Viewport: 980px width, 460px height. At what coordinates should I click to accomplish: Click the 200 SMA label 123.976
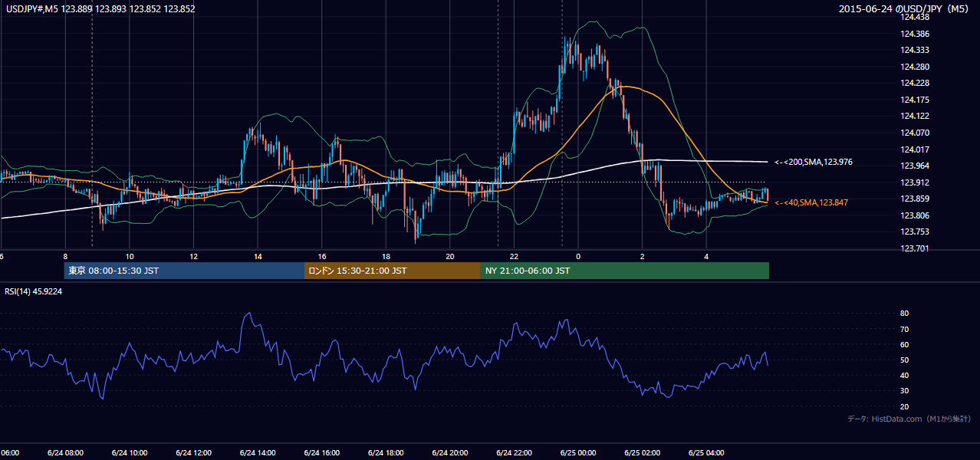pos(814,162)
